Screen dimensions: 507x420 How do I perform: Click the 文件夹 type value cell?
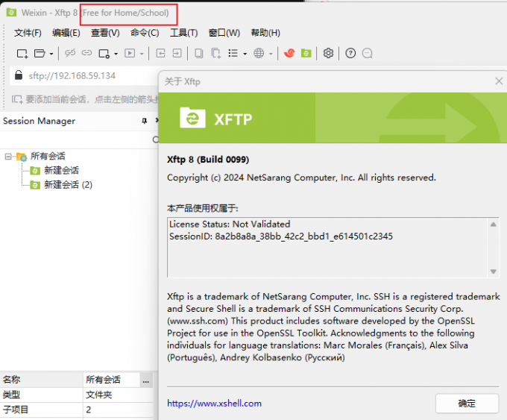pos(118,395)
